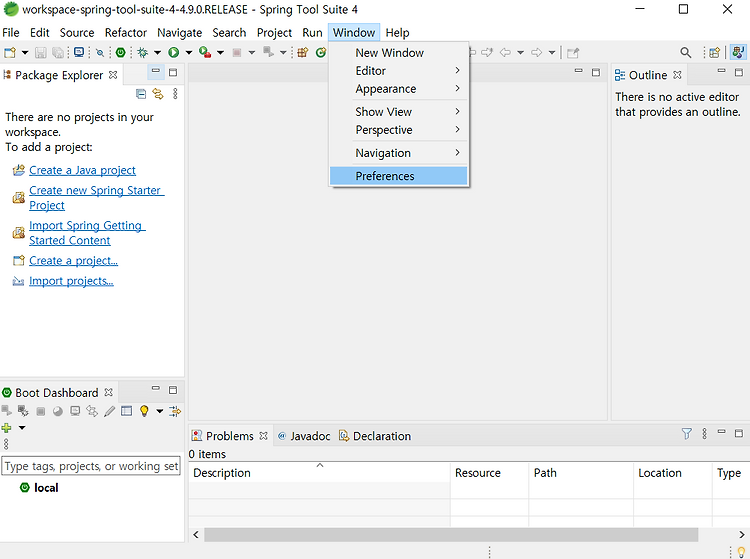The image size is (750, 559).
Task: Click the Open Perspective icon
Action: (x=714, y=53)
